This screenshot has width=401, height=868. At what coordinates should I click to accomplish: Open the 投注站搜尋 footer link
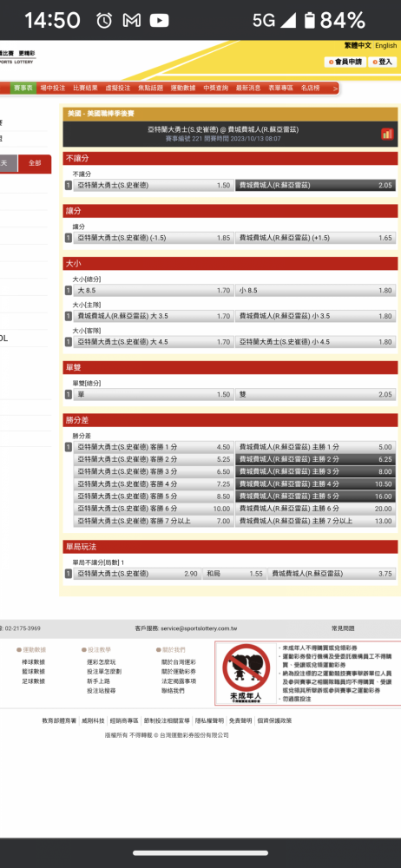pos(102,690)
